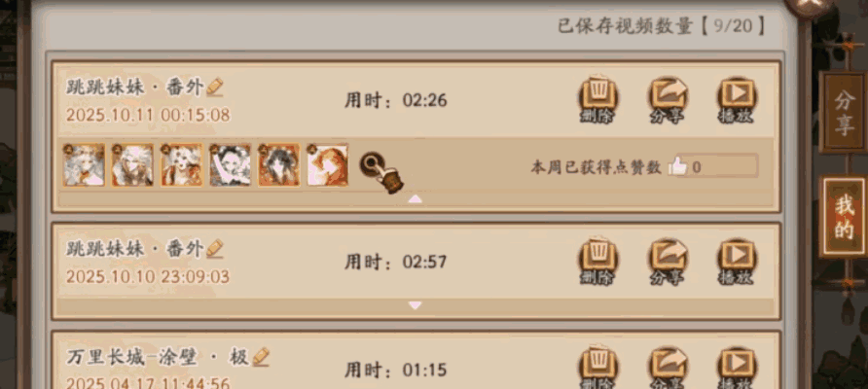The height and width of the screenshot is (389, 868).
Task: Share the 万里长城-涂壁 video
Action: pos(669,367)
